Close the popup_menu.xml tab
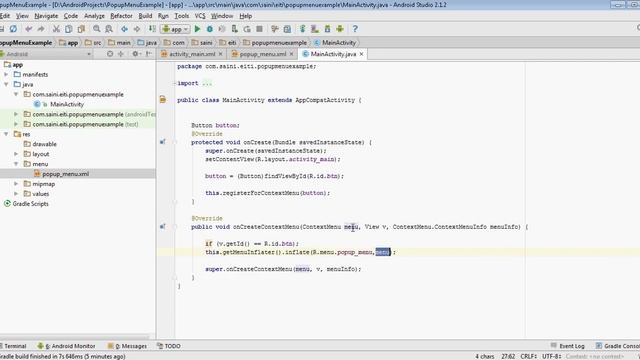Viewport: 640px width, 360px height. pyautogui.click(x=291, y=54)
